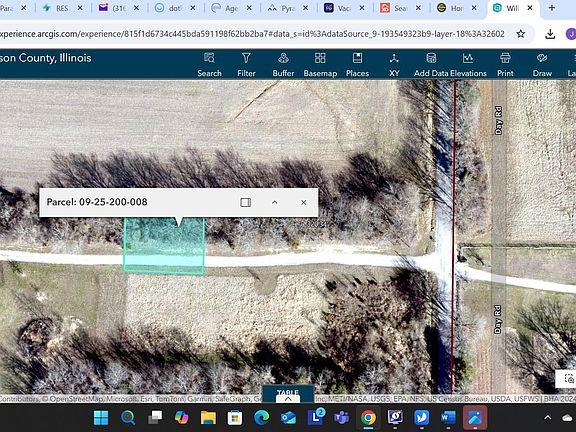The image size is (576, 432).
Task: Open the XY coordinates tool
Action: [394, 65]
